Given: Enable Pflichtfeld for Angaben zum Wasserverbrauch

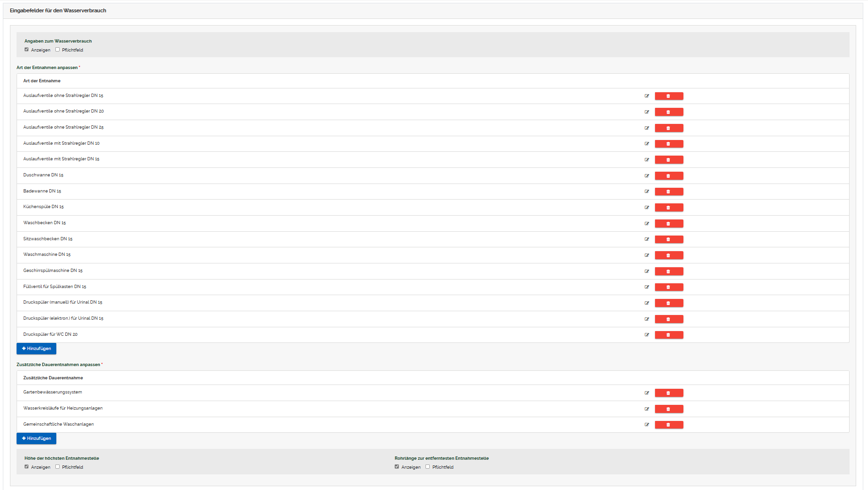Looking at the screenshot, I should click(58, 50).
